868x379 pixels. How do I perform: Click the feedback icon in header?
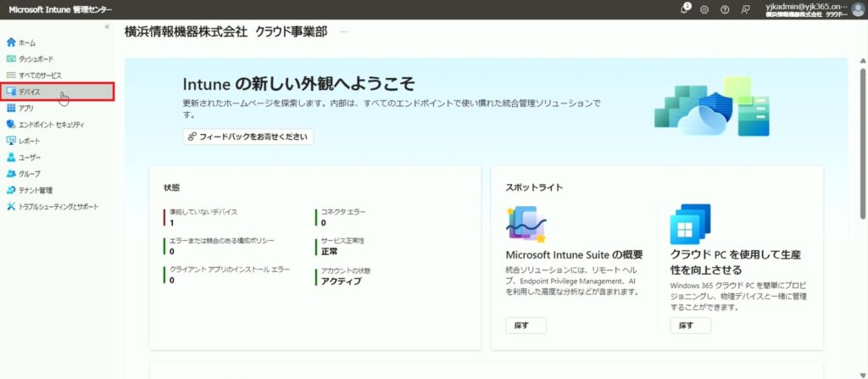pos(745,9)
